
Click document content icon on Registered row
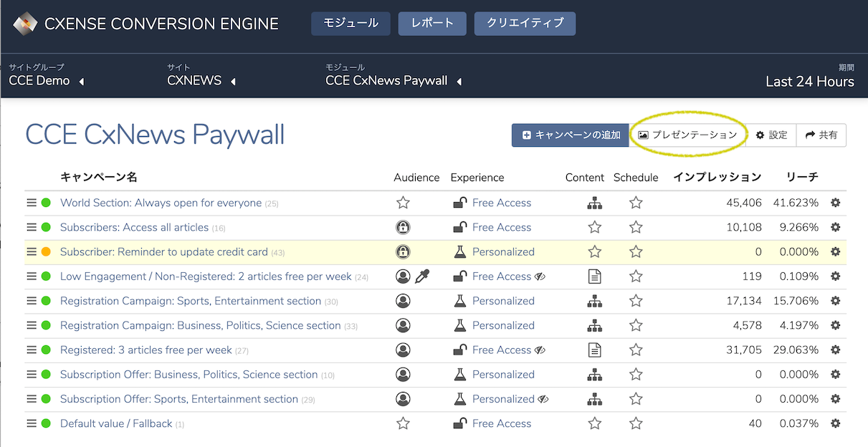(594, 350)
